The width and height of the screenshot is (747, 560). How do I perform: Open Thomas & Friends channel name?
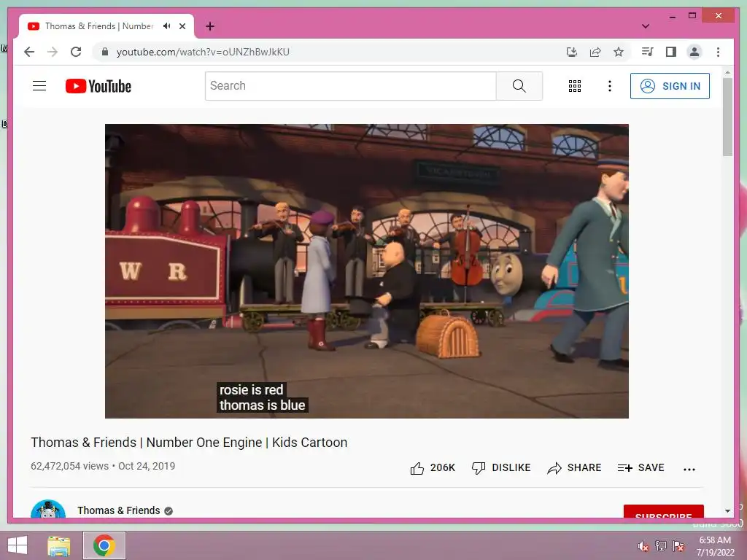[x=119, y=510]
